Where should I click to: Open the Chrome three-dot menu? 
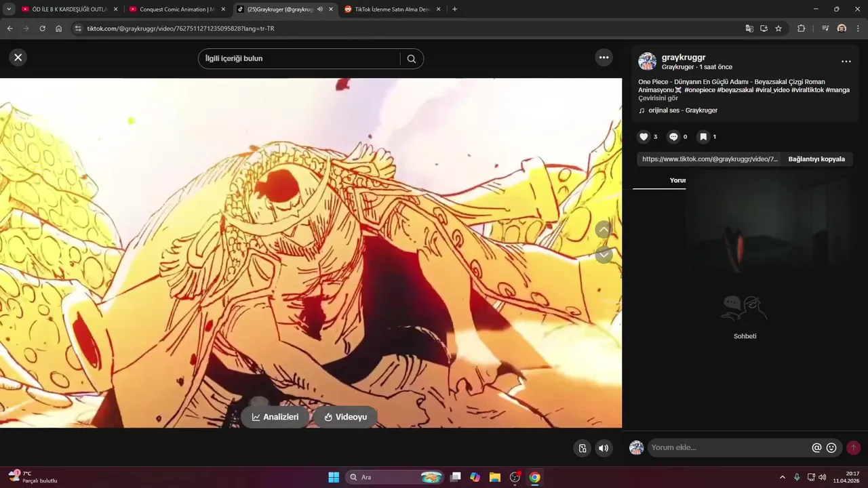pos(858,28)
